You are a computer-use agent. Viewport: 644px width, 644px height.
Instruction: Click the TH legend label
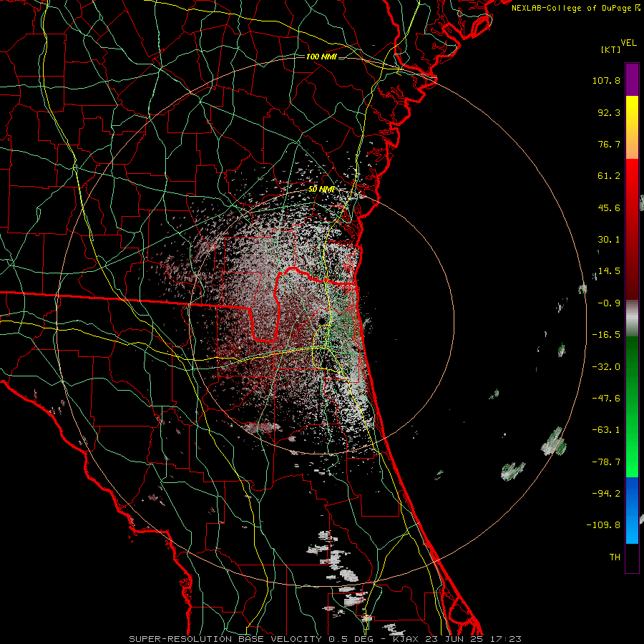(615, 557)
